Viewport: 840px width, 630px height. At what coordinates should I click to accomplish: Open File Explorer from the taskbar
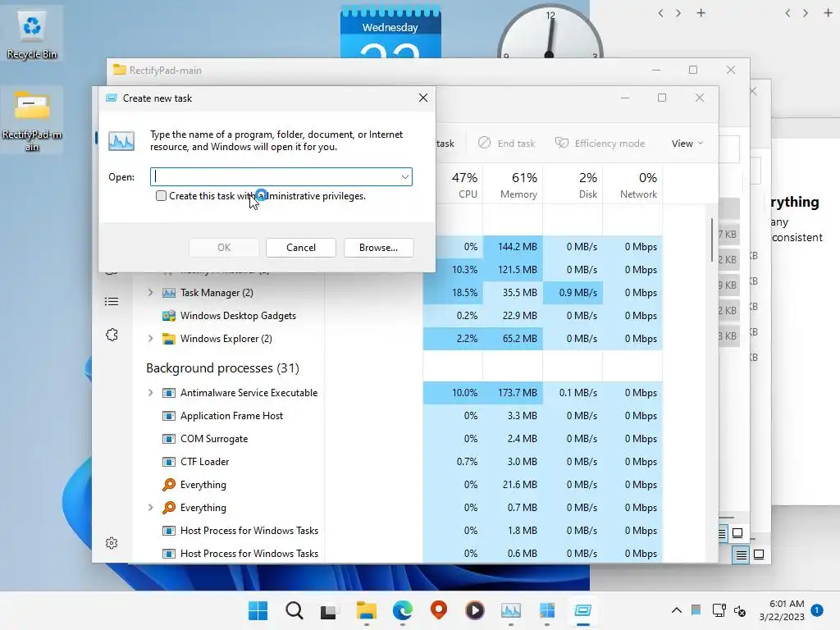(367, 610)
